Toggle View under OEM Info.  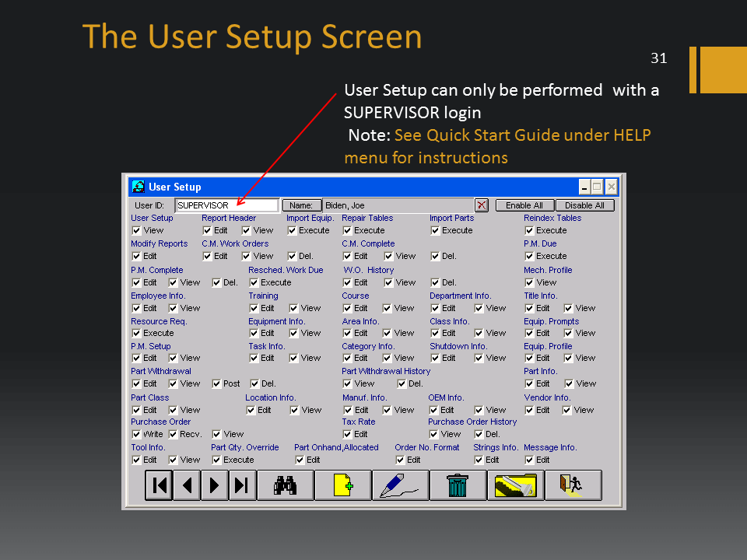(479, 410)
